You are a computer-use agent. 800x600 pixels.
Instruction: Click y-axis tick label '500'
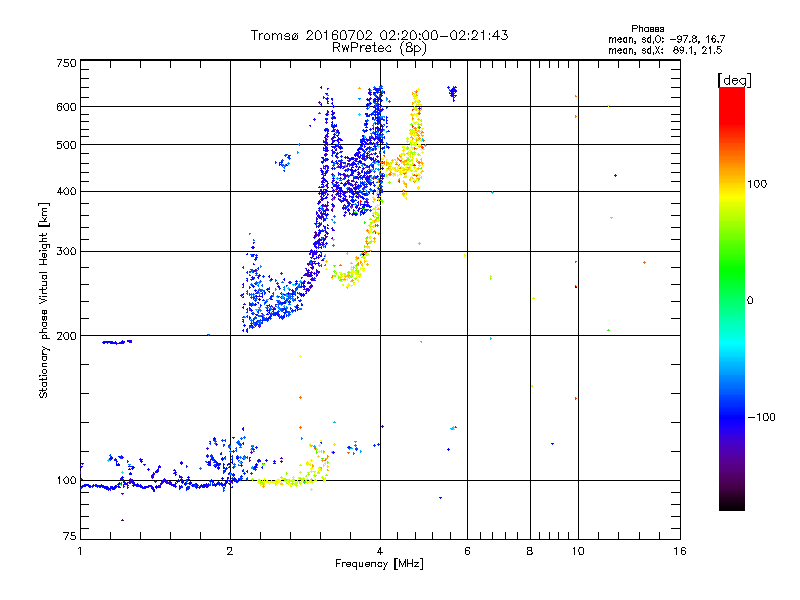(67, 145)
